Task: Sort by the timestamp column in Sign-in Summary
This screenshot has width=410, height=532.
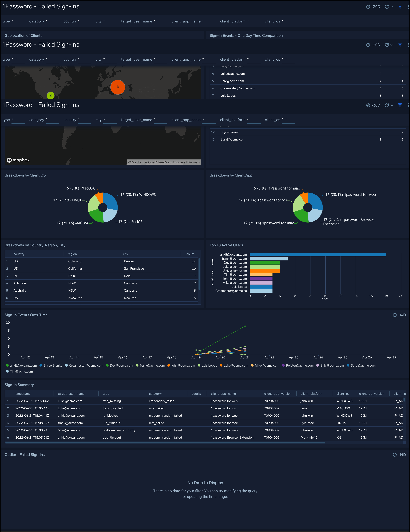Action: [x=23, y=394]
